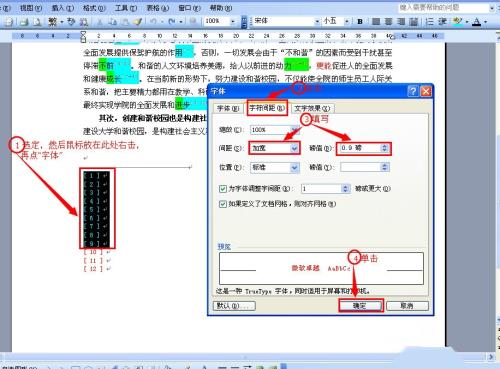Apply Distributed alignment icon
The height and width of the screenshot is (369, 500).
point(414,22)
